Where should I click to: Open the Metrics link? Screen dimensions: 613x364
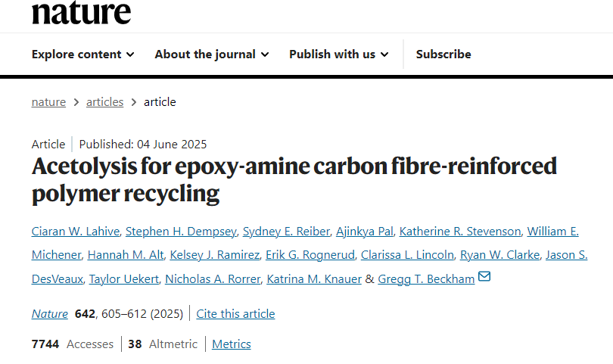pyautogui.click(x=232, y=344)
